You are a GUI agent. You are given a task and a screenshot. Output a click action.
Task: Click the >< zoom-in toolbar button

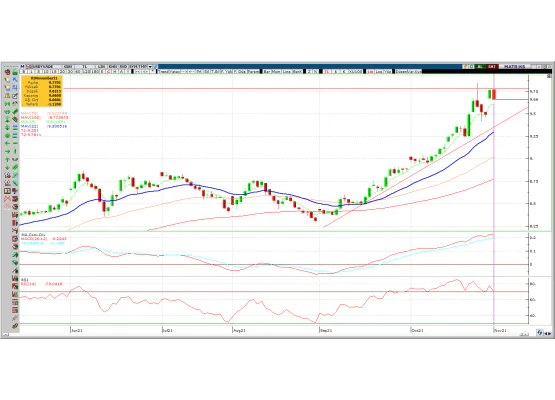pyautogui.click(x=137, y=71)
